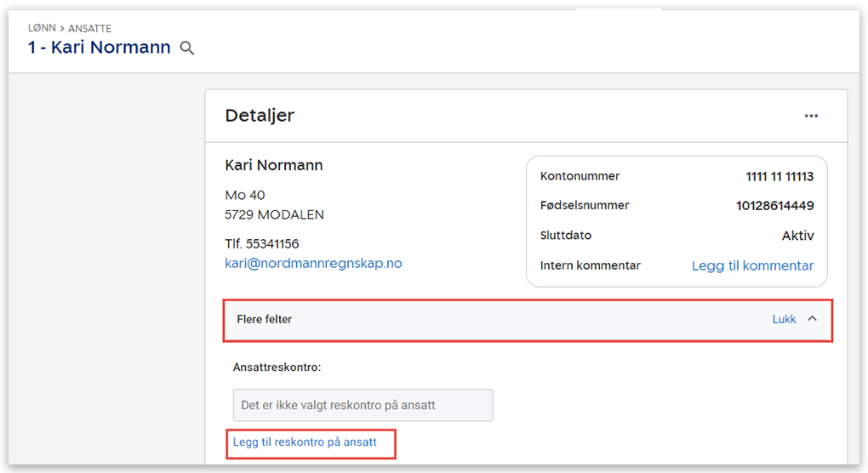Click the Detaljer panel heading
This screenshot has height=473, width=868.
(x=260, y=116)
